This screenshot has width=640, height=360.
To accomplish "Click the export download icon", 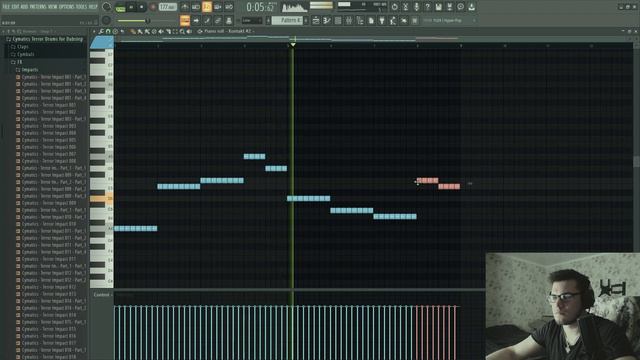I will click(x=471, y=7).
